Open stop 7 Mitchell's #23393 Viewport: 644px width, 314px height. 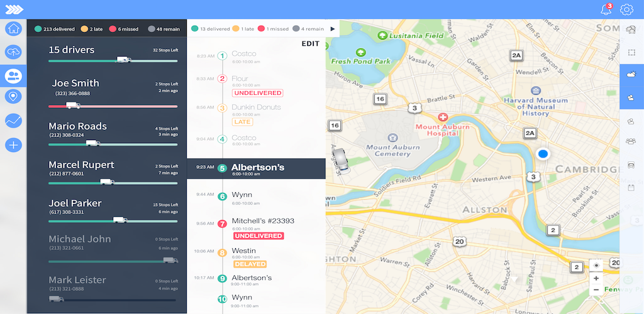263,221
